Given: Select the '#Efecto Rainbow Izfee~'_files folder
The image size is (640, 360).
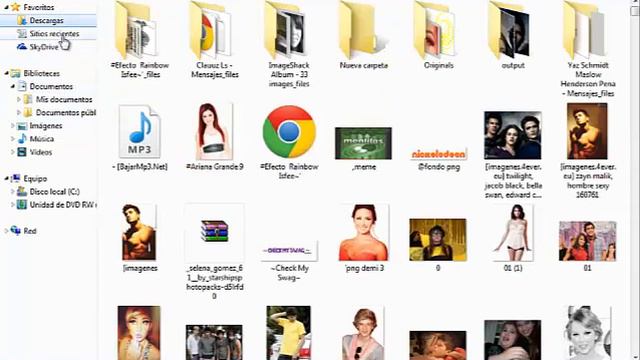Looking at the screenshot, I should pyautogui.click(x=140, y=40).
